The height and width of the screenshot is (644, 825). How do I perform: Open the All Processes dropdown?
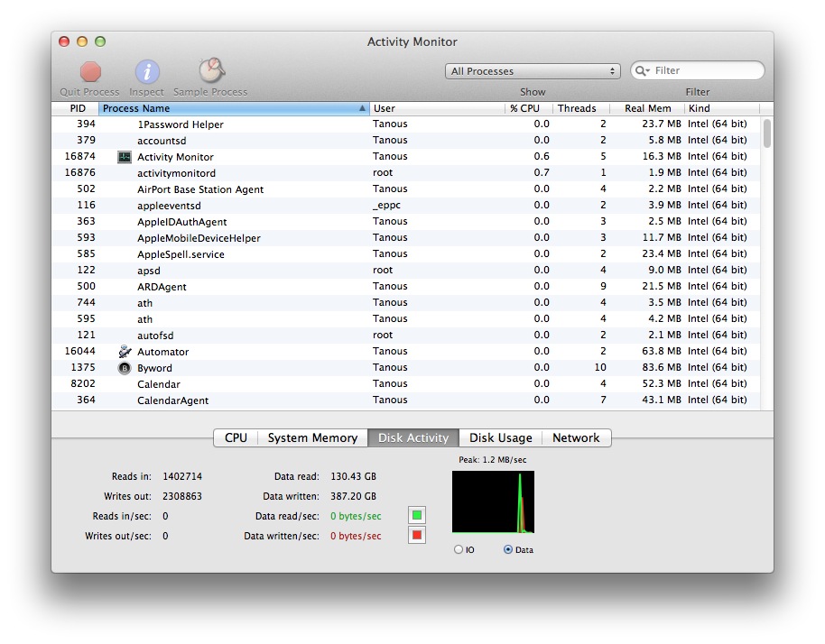(533, 69)
